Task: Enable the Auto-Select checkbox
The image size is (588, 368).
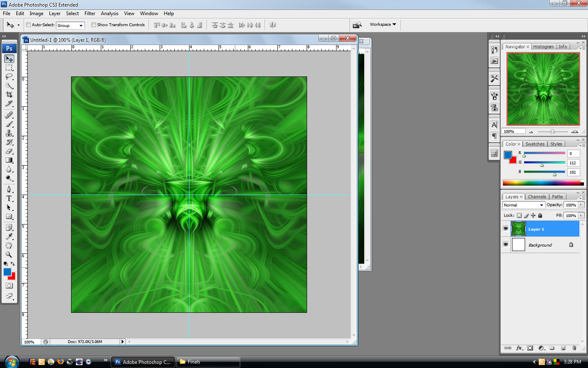Action: [x=29, y=25]
